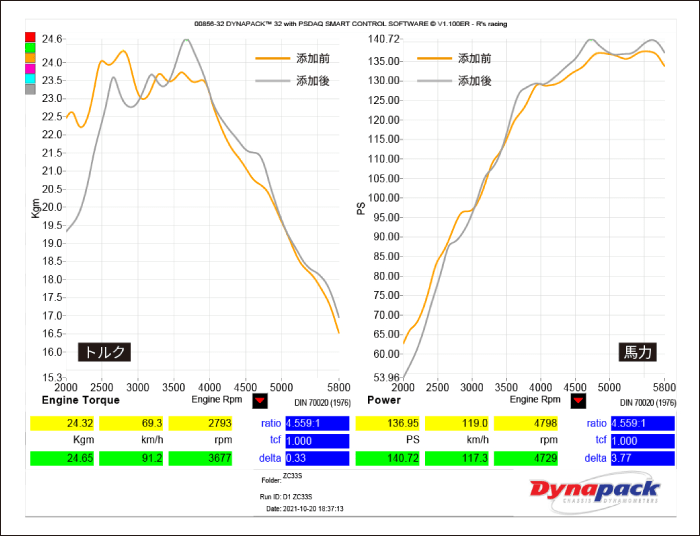Click the red run color swatch
This screenshot has height=536, width=700.
click(x=30, y=38)
